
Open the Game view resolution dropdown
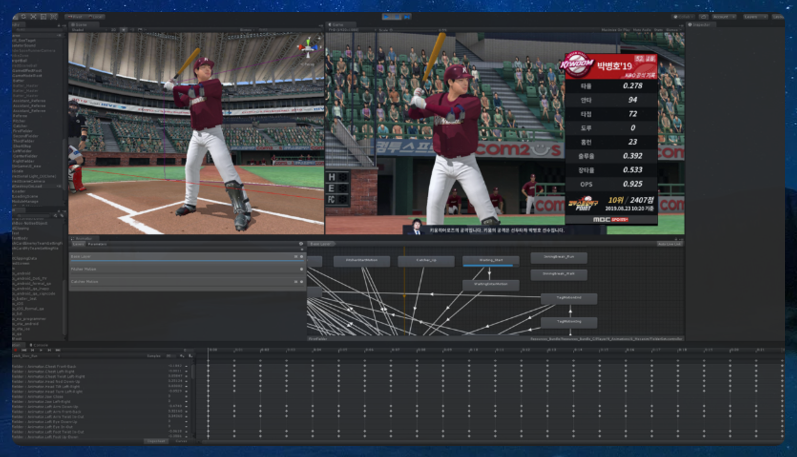point(350,29)
